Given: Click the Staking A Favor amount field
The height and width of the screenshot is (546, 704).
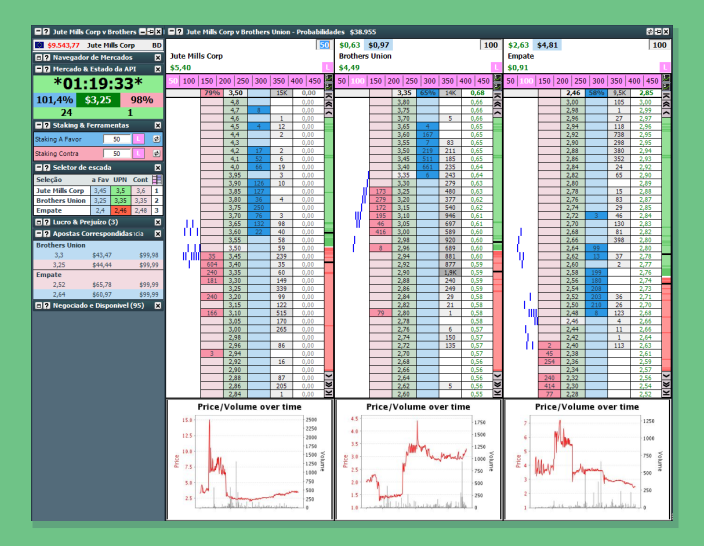Looking at the screenshot, I should pos(117,139).
